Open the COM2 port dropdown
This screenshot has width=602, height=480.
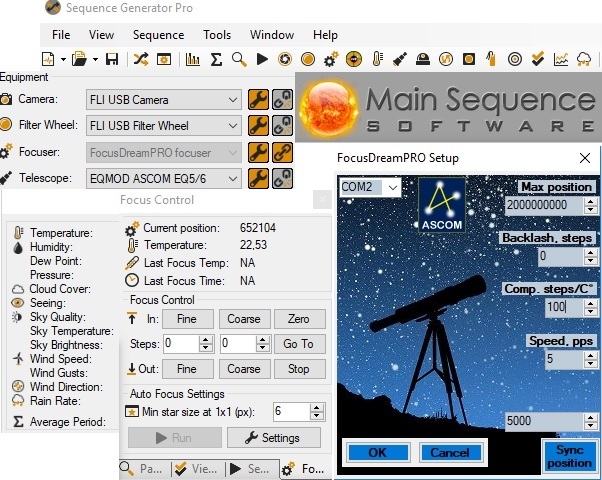tap(392, 187)
